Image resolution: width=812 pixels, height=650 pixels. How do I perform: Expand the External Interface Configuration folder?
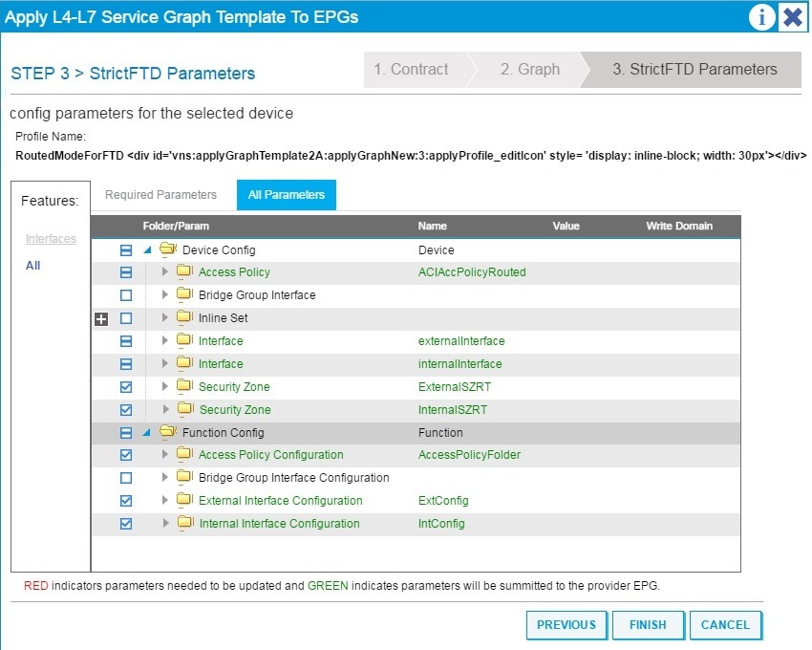(164, 500)
